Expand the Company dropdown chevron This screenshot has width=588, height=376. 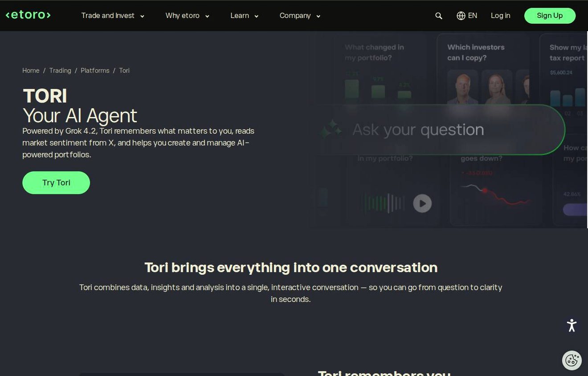[318, 16]
